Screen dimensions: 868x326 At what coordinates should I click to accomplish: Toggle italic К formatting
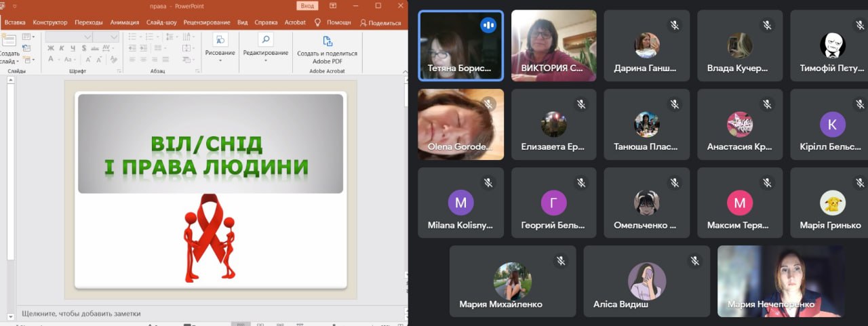click(x=62, y=48)
